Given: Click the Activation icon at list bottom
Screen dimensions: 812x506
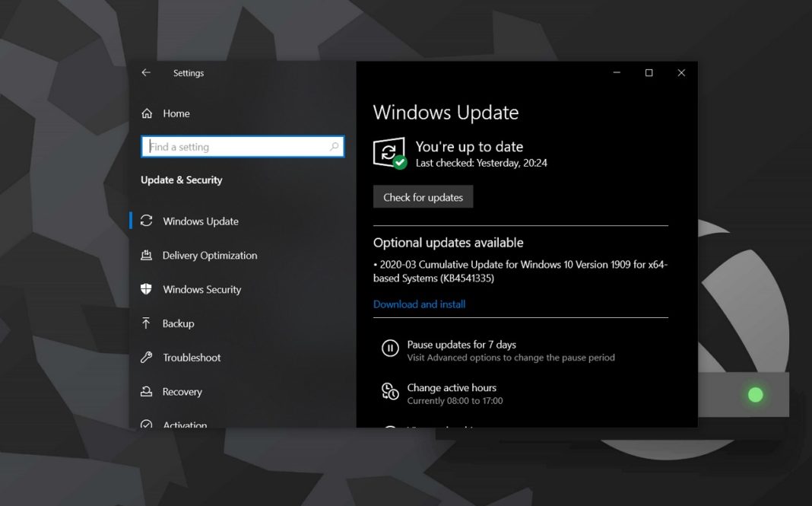Looking at the screenshot, I should click(147, 424).
